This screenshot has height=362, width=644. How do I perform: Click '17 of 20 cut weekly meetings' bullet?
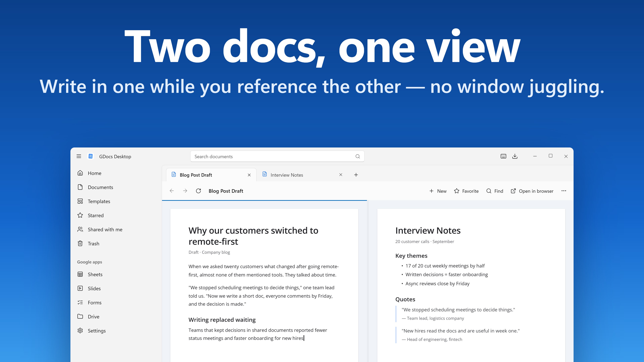click(x=445, y=266)
